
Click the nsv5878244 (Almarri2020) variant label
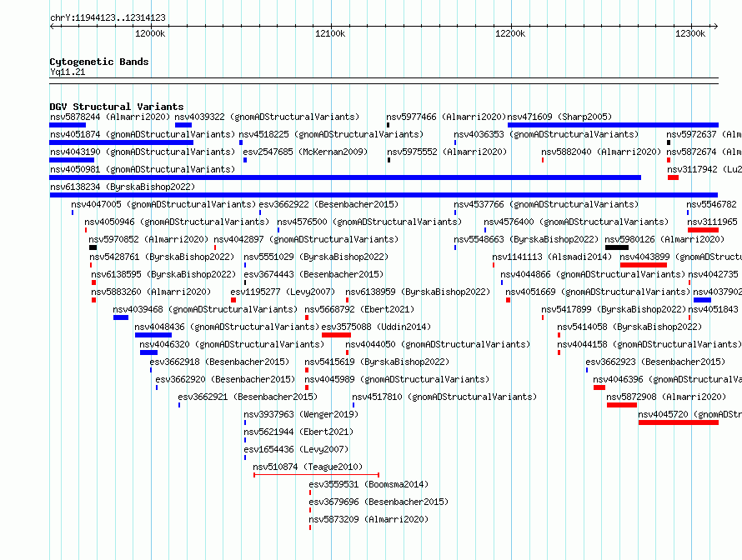[x=110, y=117]
